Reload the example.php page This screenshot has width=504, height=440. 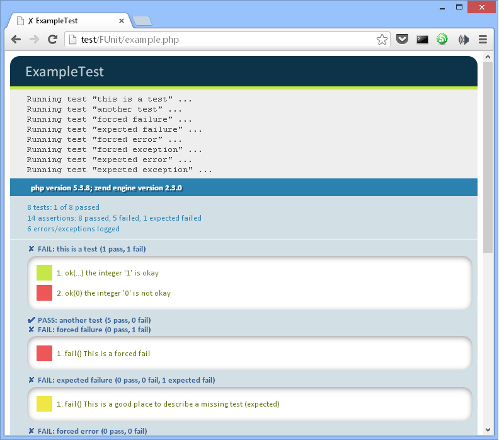[52, 40]
